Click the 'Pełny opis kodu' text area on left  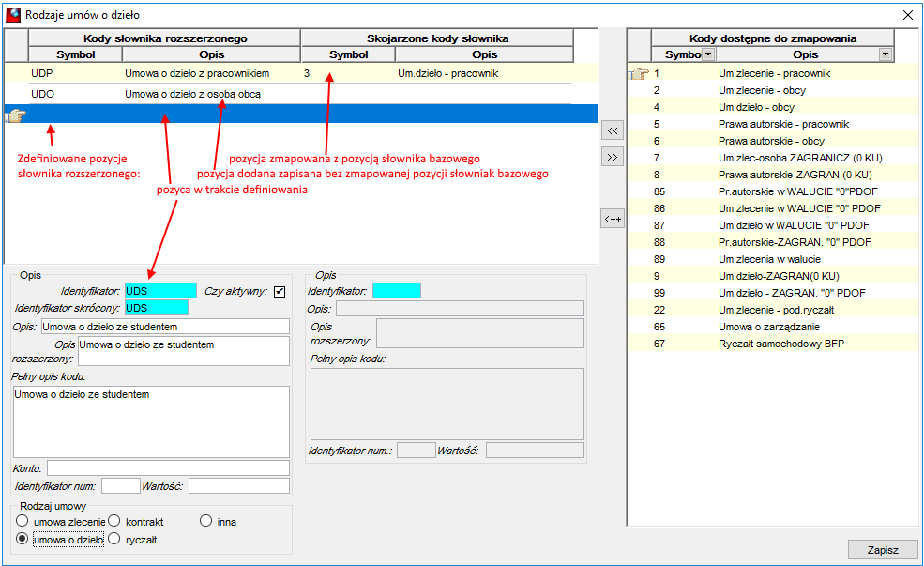[151, 421]
